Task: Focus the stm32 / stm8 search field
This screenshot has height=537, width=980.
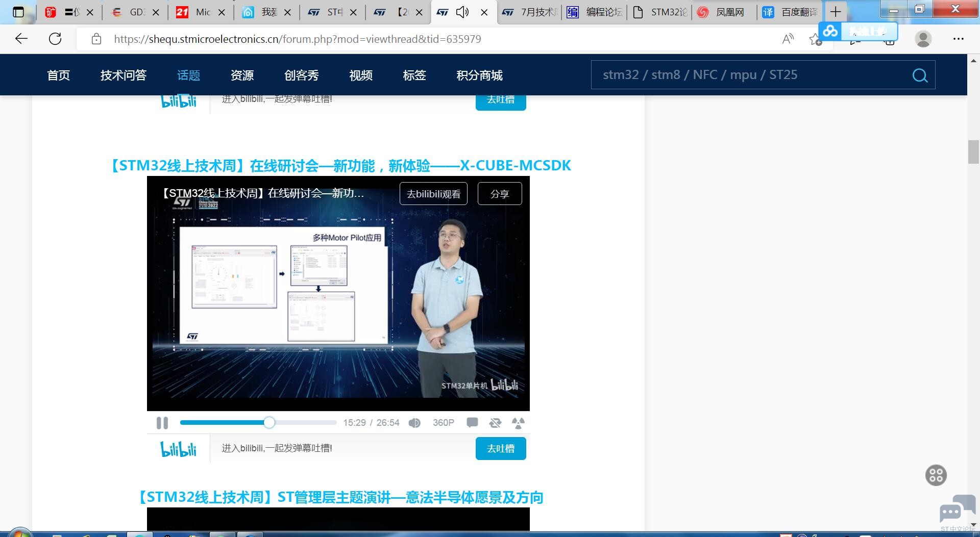Action: pos(750,75)
